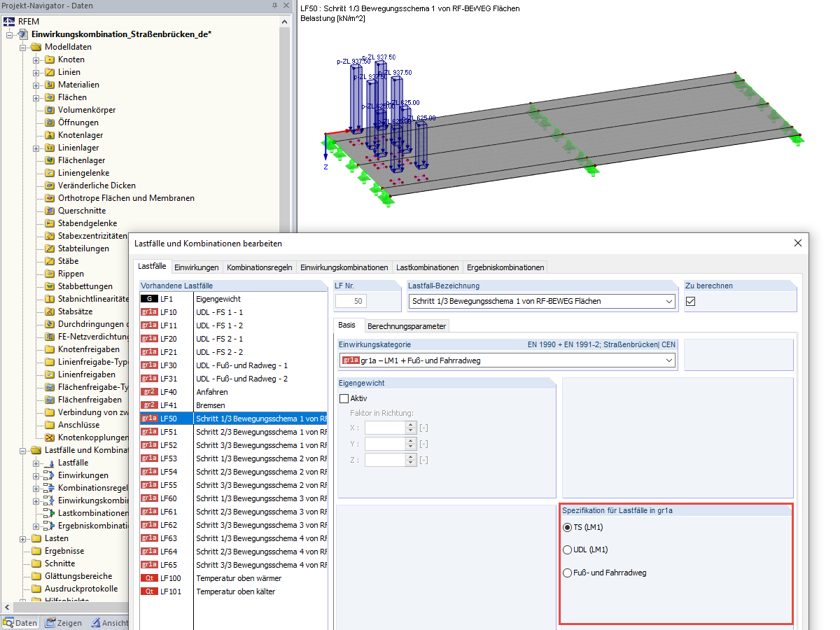Open the Einwirkungskategorie dropdown
The height and width of the screenshot is (630, 840).
coord(669,360)
